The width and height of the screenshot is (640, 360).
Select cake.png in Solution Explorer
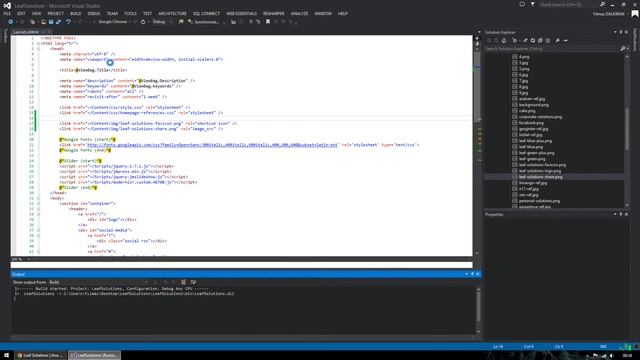(527, 111)
